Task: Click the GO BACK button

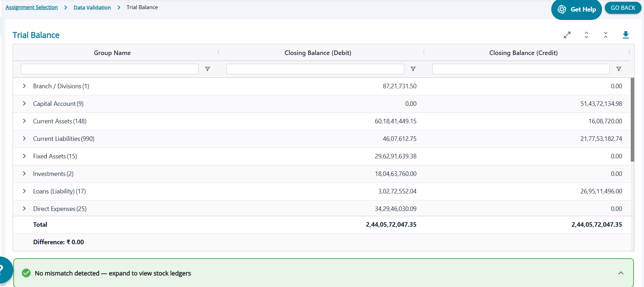Action: (623, 8)
